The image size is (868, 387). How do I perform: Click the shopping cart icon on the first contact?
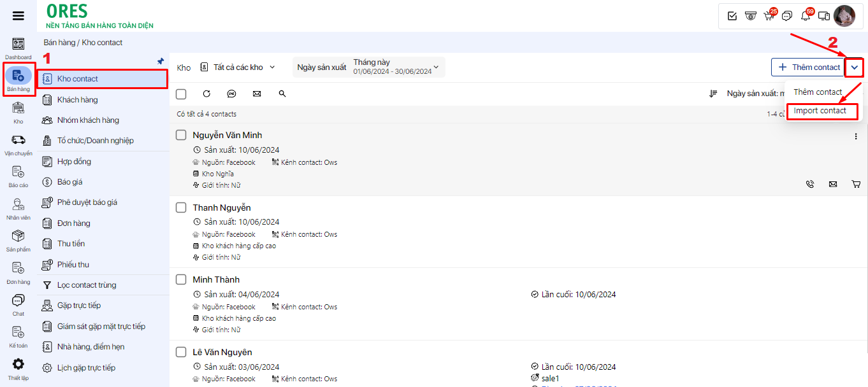pyautogui.click(x=856, y=184)
